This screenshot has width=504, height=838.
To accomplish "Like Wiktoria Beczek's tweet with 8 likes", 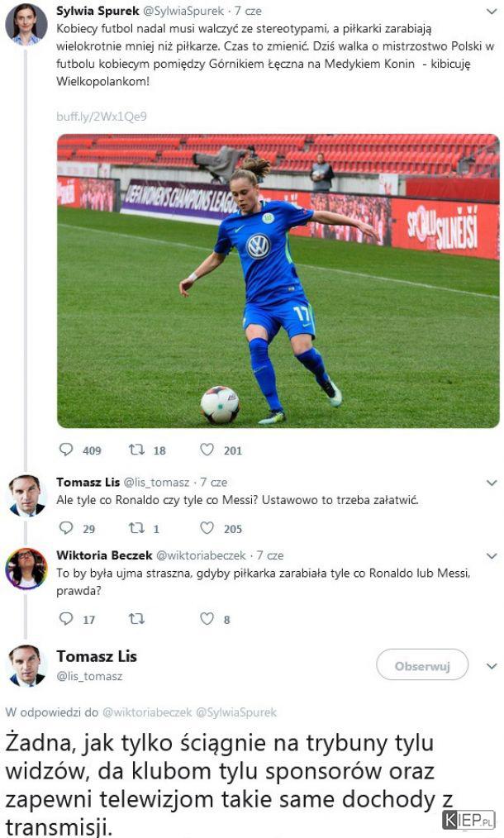I will pos(207,618).
